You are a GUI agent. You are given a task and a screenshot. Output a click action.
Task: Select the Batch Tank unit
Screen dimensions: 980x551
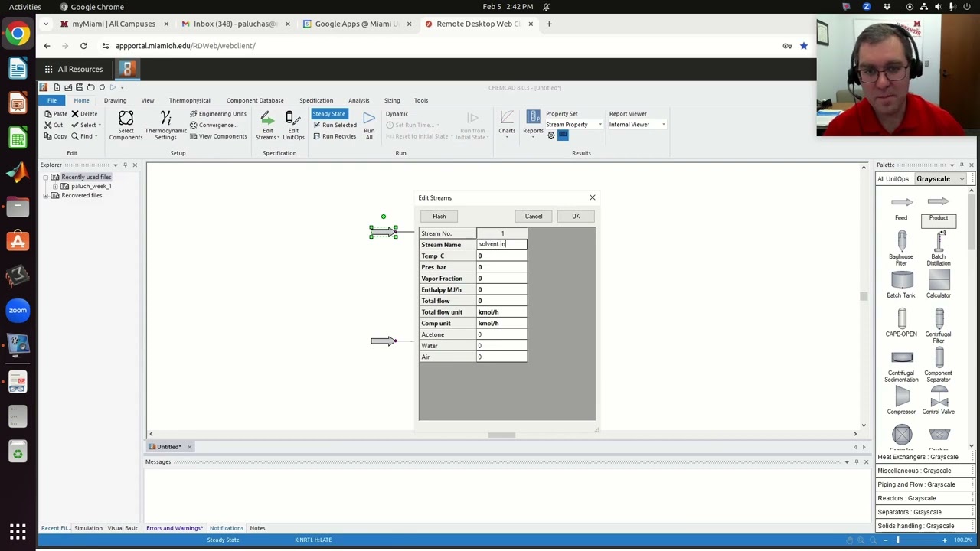[901, 285]
